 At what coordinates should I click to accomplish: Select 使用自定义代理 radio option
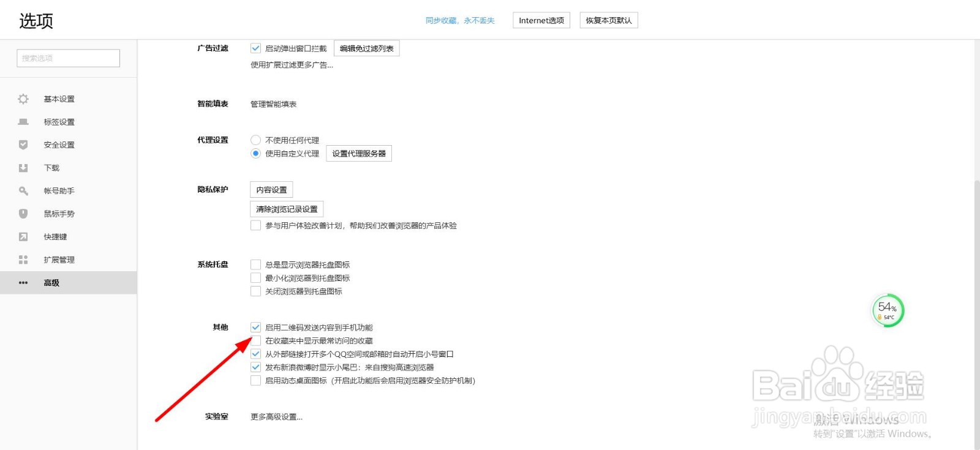256,154
